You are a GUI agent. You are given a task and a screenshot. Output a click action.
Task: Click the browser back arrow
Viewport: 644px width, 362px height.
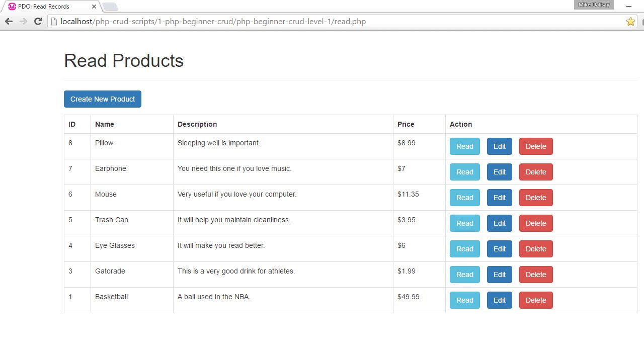point(9,22)
